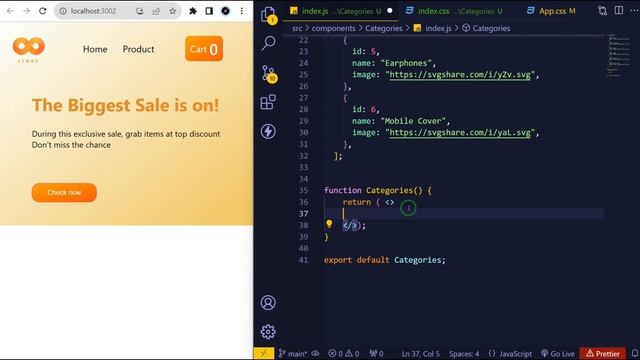Open the Changes compare icon in editor toolbar
The height and width of the screenshot is (360, 640).
coord(602,11)
